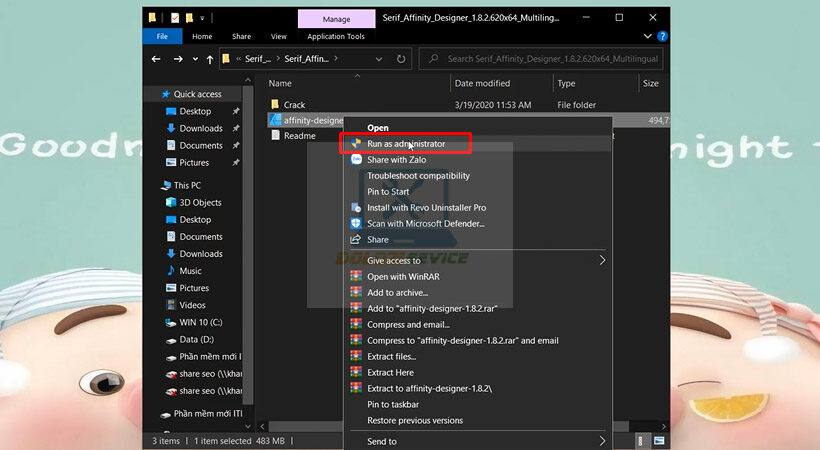Sort files by the Date modified column
The height and width of the screenshot is (450, 820).
point(482,84)
